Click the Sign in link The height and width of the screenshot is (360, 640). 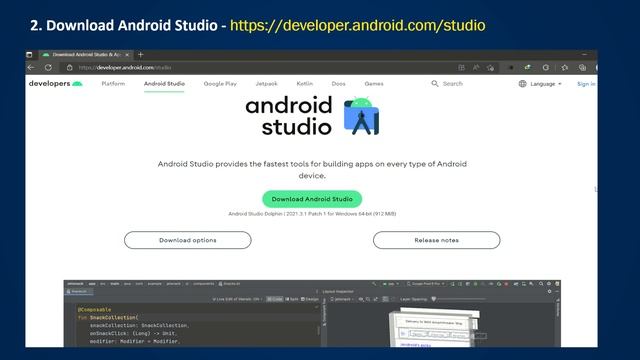[x=586, y=84]
